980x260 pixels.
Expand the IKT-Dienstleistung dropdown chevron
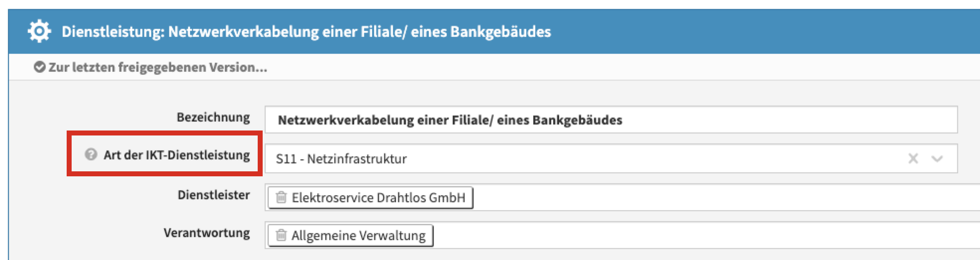(x=937, y=159)
